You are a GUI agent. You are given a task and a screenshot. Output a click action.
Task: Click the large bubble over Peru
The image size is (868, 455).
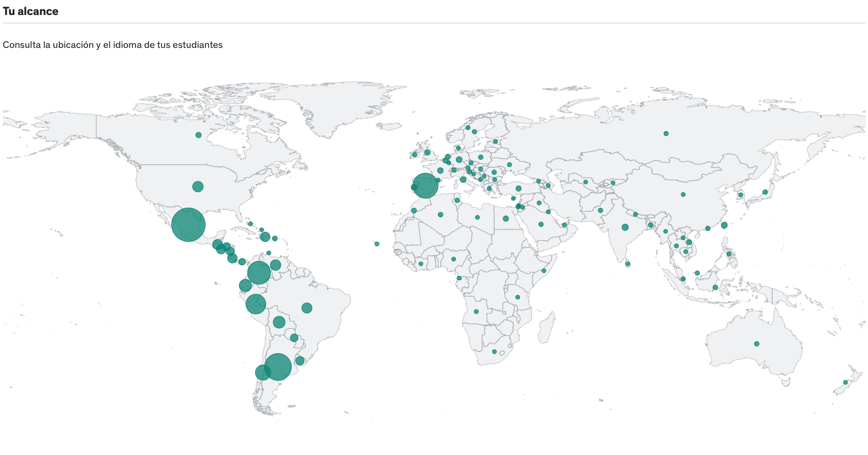pyautogui.click(x=256, y=304)
